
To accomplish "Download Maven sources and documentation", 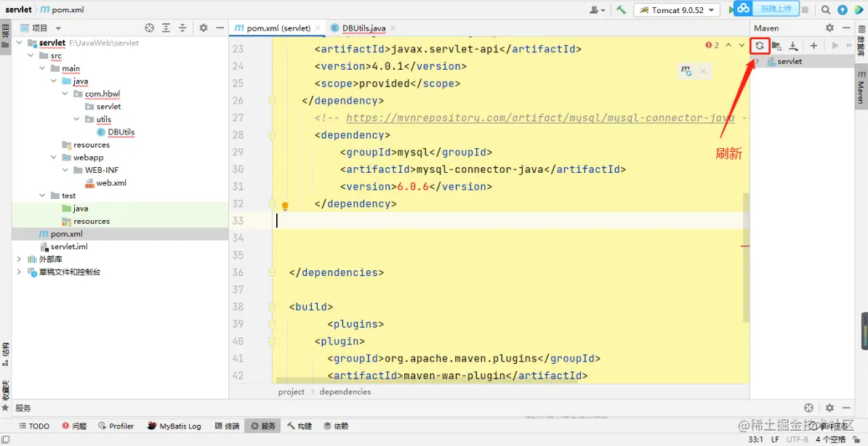I will (x=793, y=46).
